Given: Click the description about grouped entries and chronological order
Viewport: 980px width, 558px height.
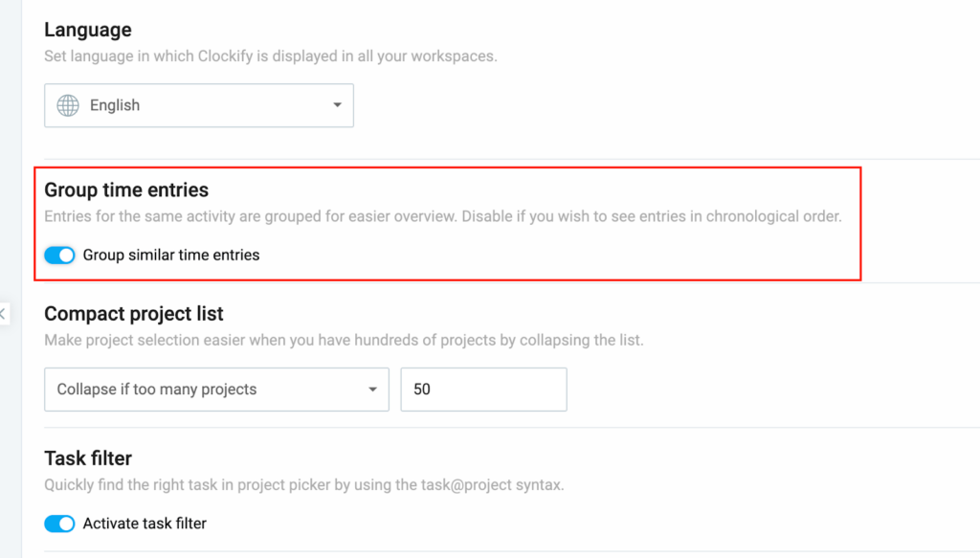Looking at the screenshot, I should (442, 216).
